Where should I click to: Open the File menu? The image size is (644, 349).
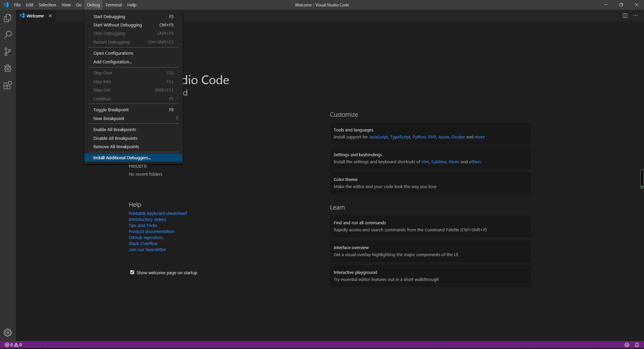coord(17,5)
